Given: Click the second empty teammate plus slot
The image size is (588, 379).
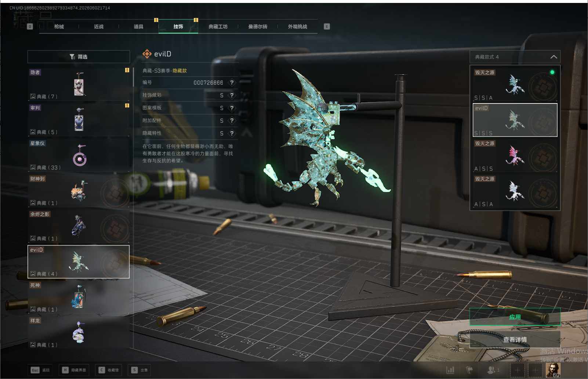Looking at the screenshot, I should click(x=535, y=370).
